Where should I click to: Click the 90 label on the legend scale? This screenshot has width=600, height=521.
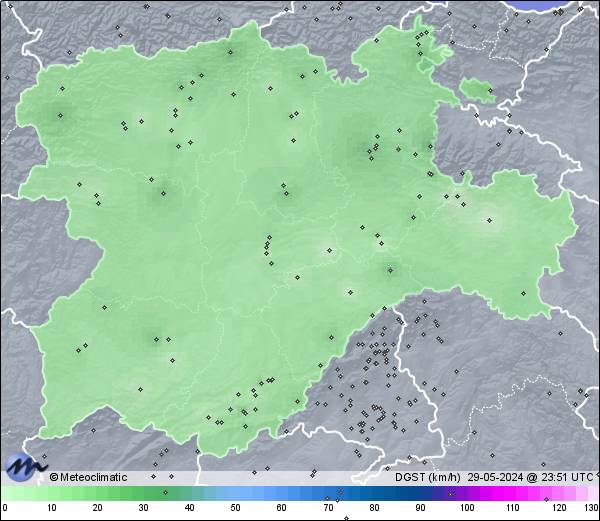tap(420, 509)
